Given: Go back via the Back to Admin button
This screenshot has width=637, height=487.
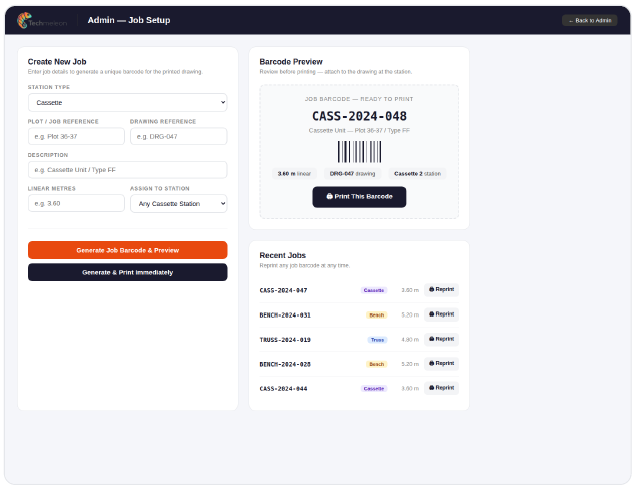Looking at the screenshot, I should (589, 20).
